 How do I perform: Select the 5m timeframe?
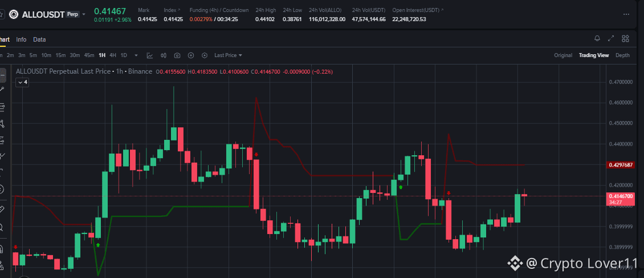pyautogui.click(x=33, y=55)
